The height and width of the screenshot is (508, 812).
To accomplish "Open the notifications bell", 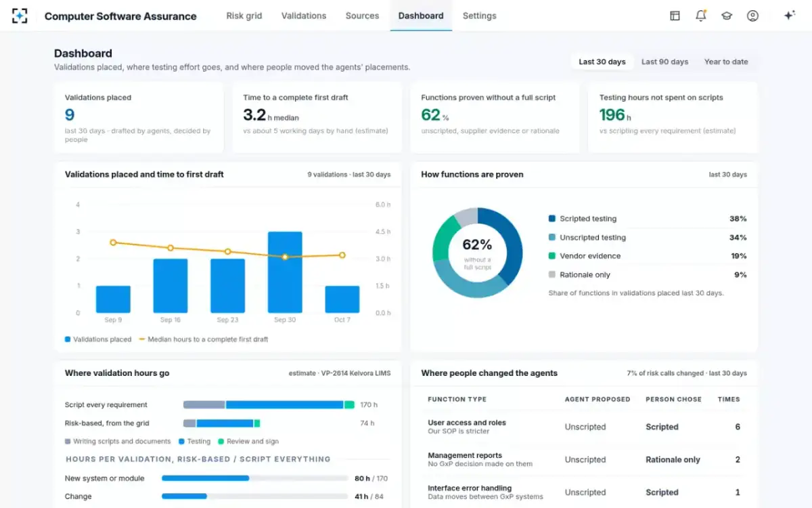I will (700, 16).
